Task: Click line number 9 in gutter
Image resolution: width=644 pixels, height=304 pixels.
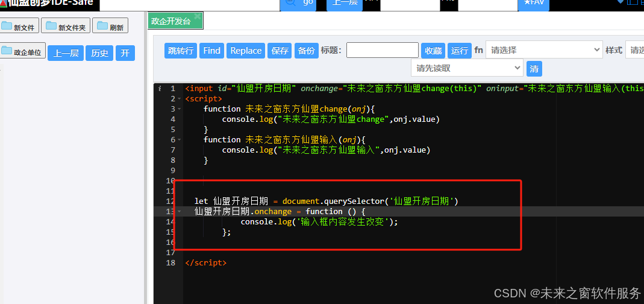Action: tap(173, 170)
